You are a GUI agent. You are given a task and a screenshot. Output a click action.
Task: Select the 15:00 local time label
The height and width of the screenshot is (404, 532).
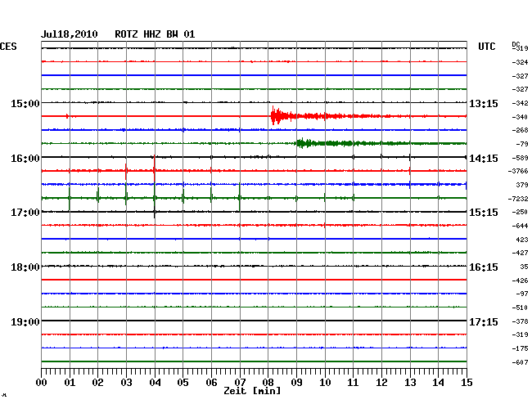click(25, 103)
